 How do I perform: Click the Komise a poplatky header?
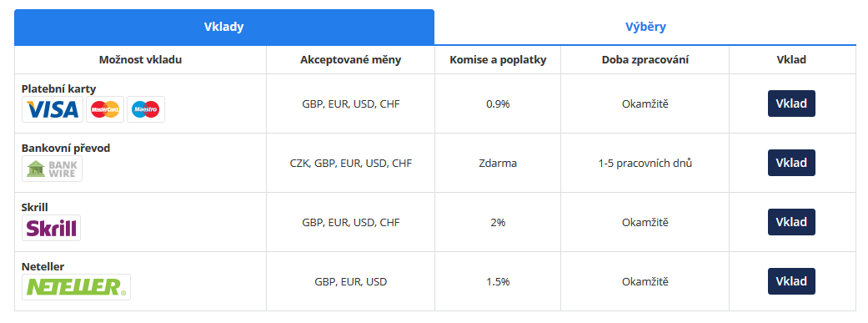point(498,60)
